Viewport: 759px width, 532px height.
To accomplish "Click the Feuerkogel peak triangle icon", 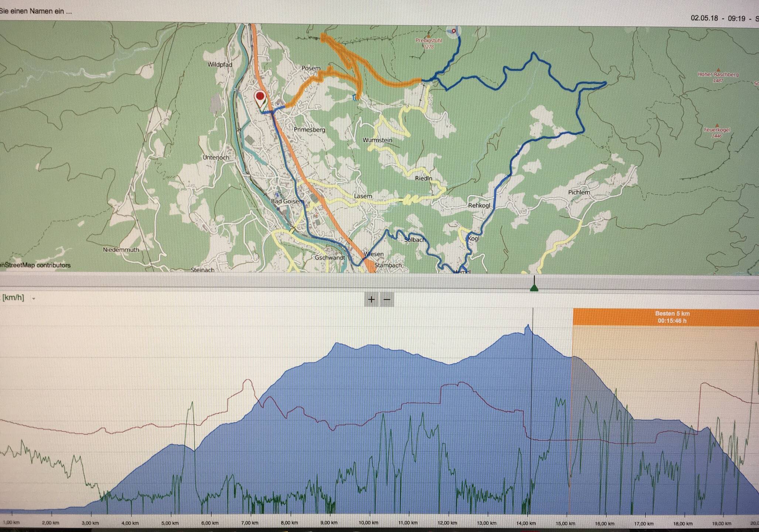I will point(717,125).
